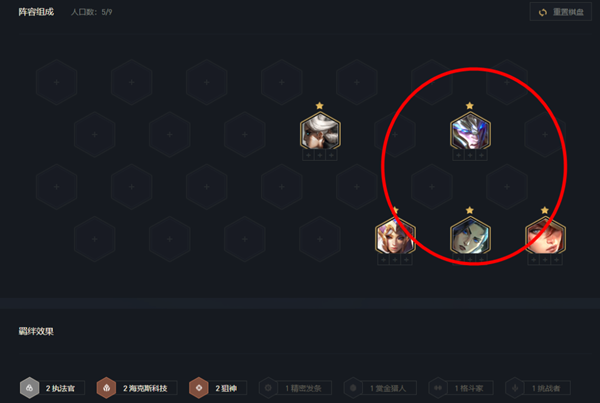Open the 2 执法官 trait label
600x403 pixels.
tap(60, 388)
